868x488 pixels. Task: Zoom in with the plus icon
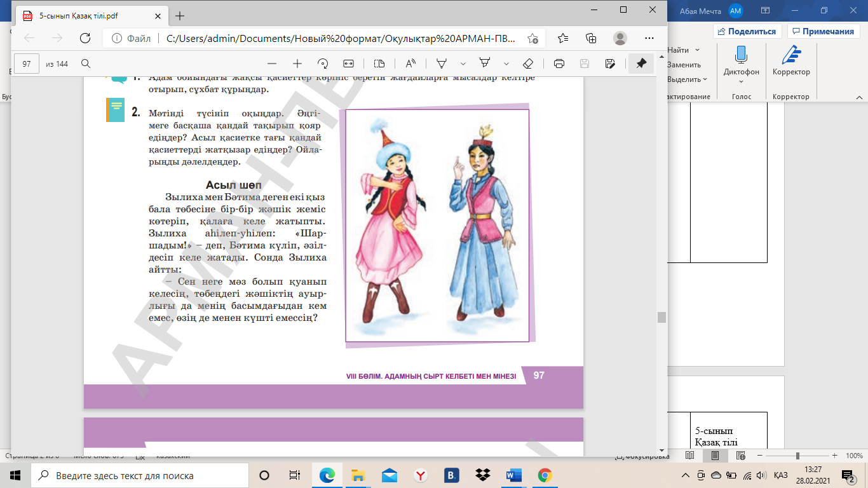pos(297,64)
